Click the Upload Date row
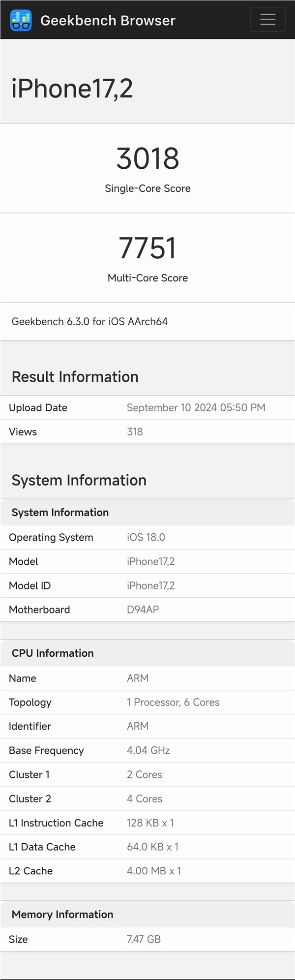 [x=38, y=407]
